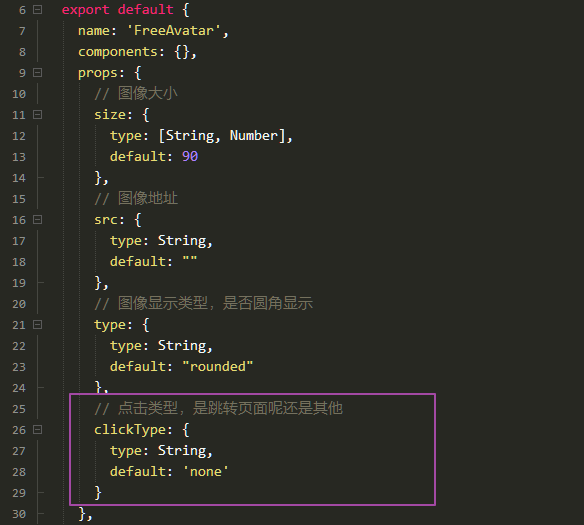Click the closing brace on line 29
This screenshot has height=525, width=584.
pos(98,493)
